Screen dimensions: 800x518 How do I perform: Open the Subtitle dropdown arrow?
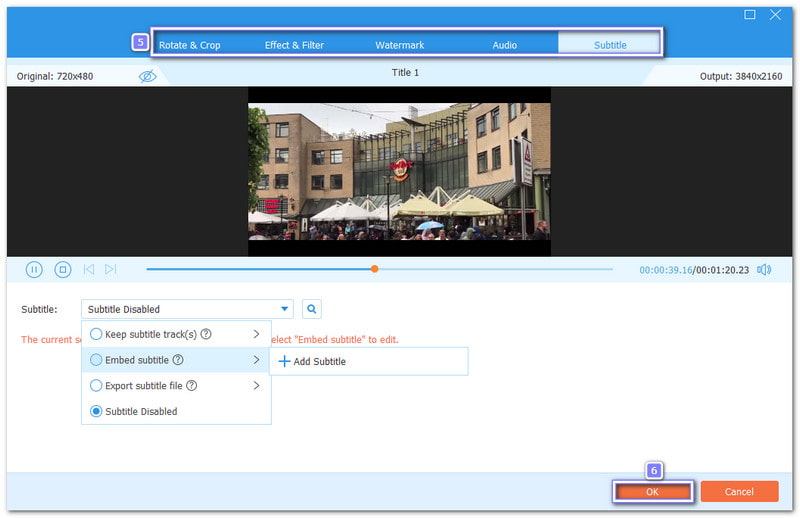[285, 309]
